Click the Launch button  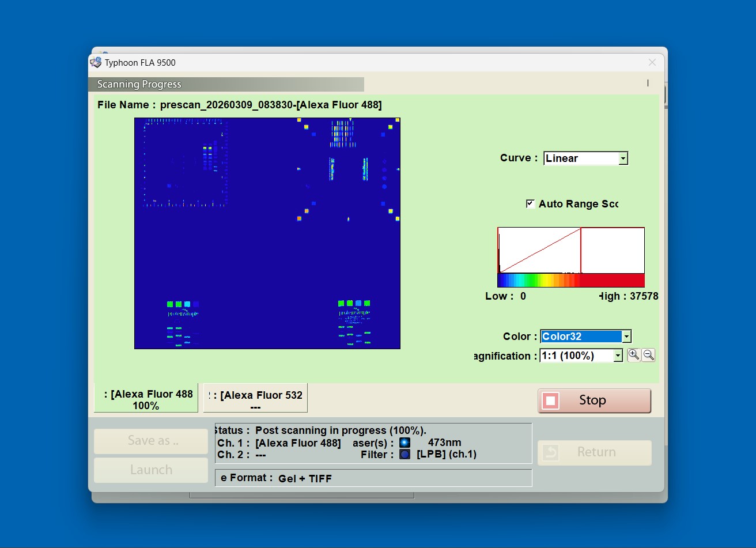[x=151, y=470]
